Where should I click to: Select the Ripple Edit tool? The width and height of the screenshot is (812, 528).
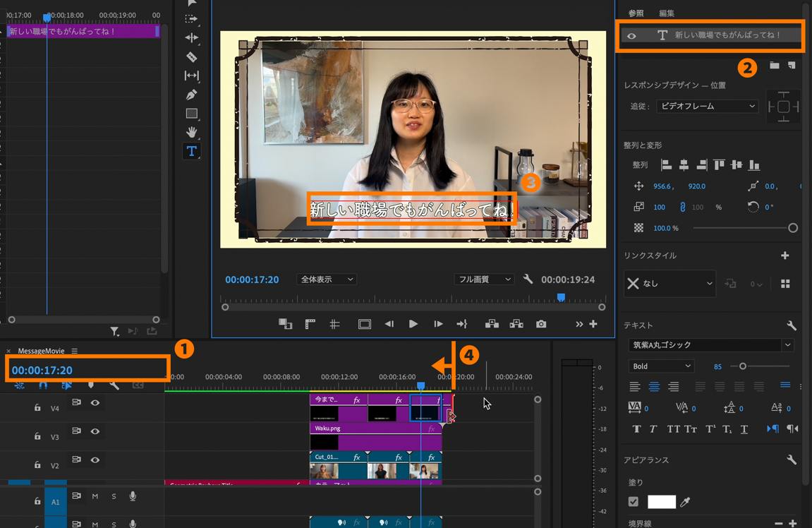click(191, 38)
